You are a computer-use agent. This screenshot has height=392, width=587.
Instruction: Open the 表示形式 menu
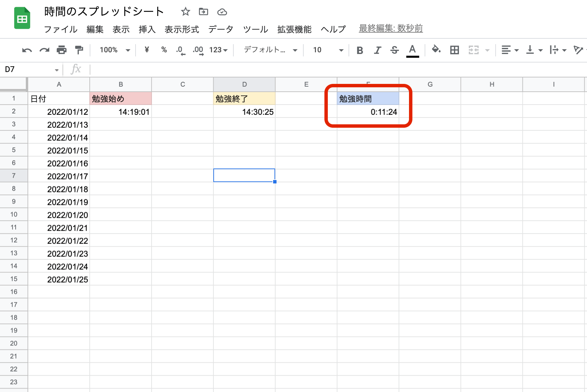coord(182,29)
